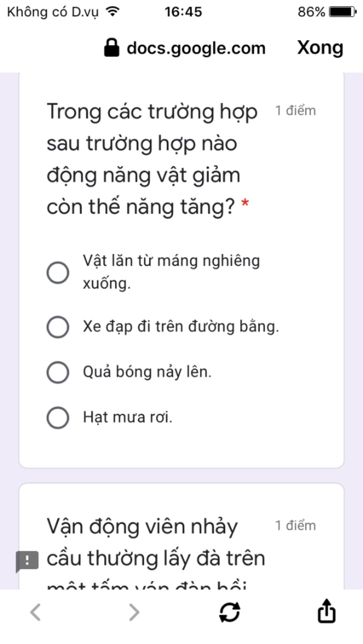Image resolution: width=363 pixels, height=644 pixels.
Task: Open the share sheet icon
Action: point(326,611)
